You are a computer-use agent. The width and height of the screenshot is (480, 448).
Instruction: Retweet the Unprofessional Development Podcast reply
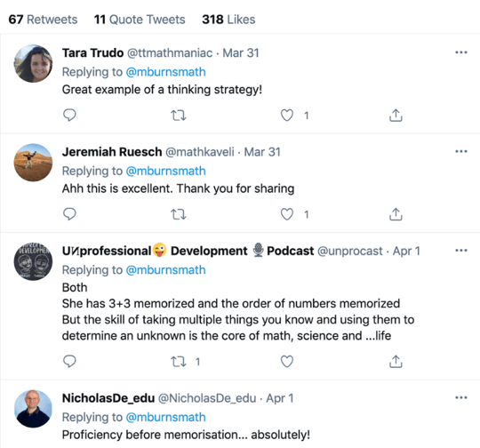(x=178, y=362)
